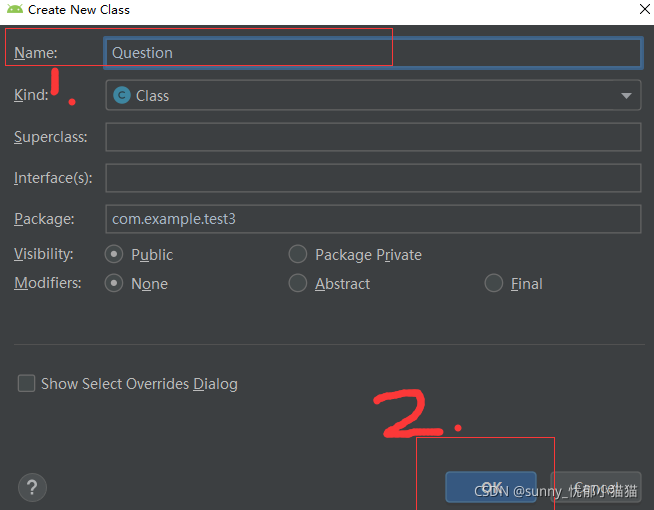Click the Cancel button
This screenshot has height=510, width=654.
click(x=596, y=487)
